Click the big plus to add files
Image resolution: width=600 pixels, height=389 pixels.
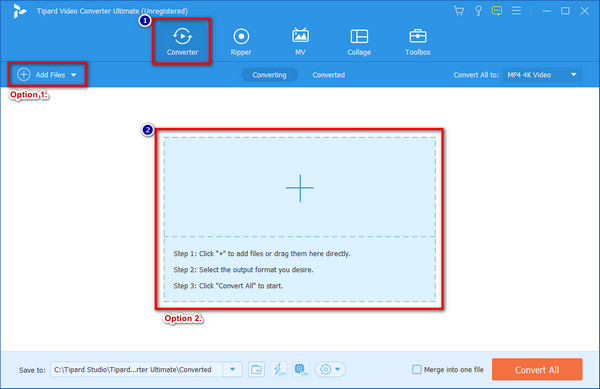click(x=300, y=188)
